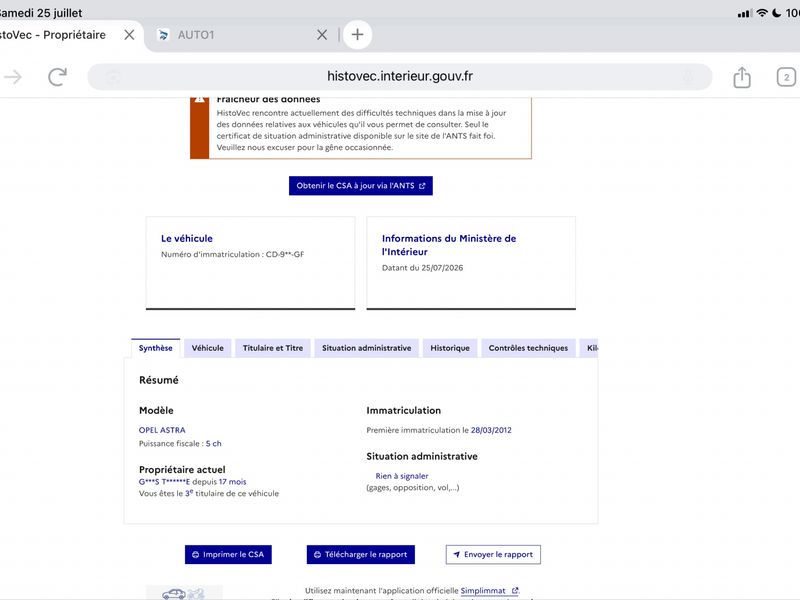The image size is (800, 600).
Task: Show the open tabs overview
Action: (x=786, y=77)
